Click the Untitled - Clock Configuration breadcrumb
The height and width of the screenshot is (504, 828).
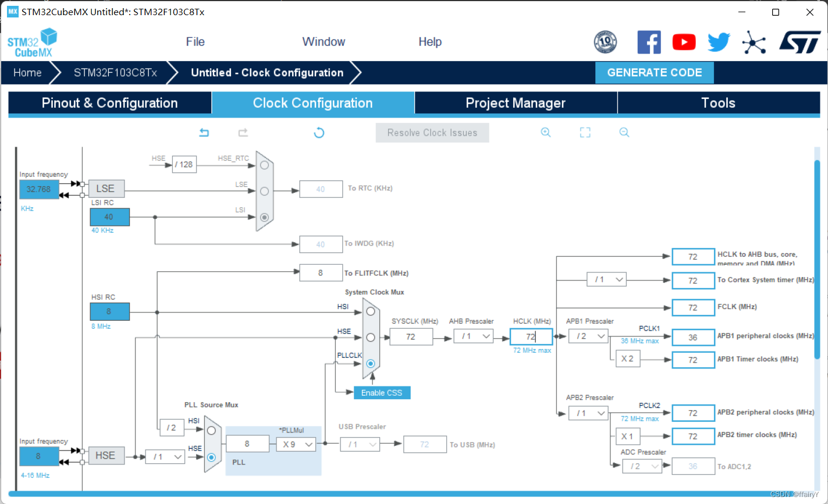pos(267,73)
